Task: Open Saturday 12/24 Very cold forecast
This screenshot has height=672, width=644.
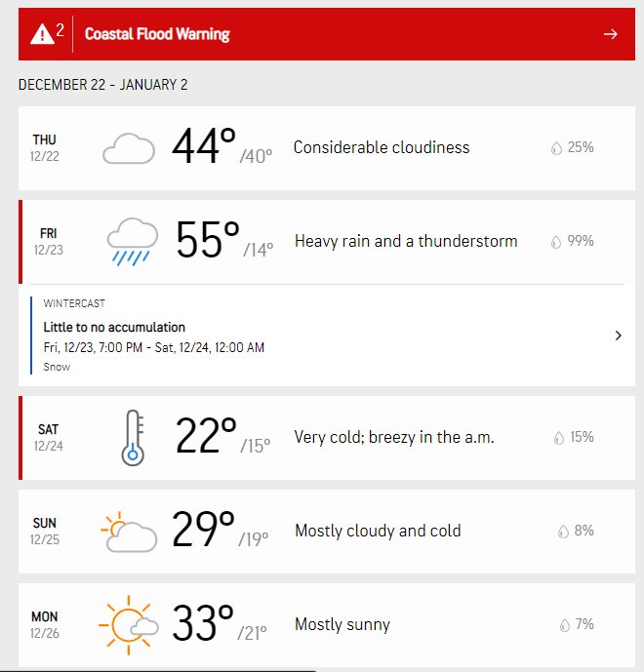Action: [x=327, y=438]
